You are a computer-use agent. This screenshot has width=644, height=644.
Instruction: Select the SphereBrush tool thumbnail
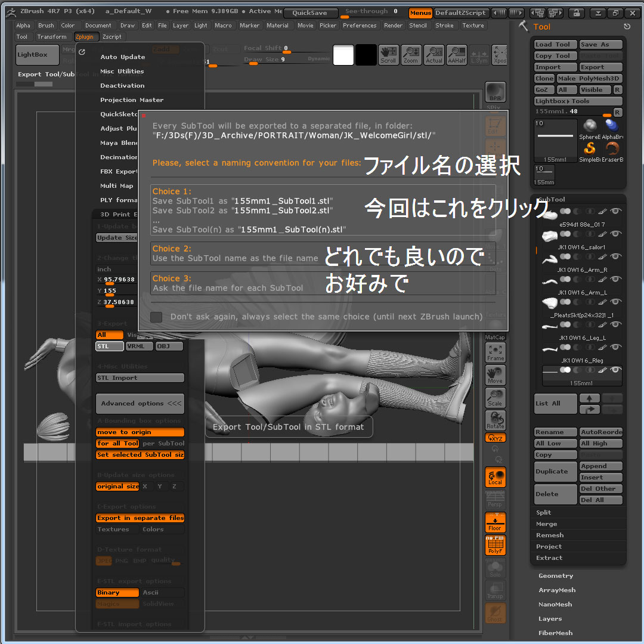(x=590, y=129)
